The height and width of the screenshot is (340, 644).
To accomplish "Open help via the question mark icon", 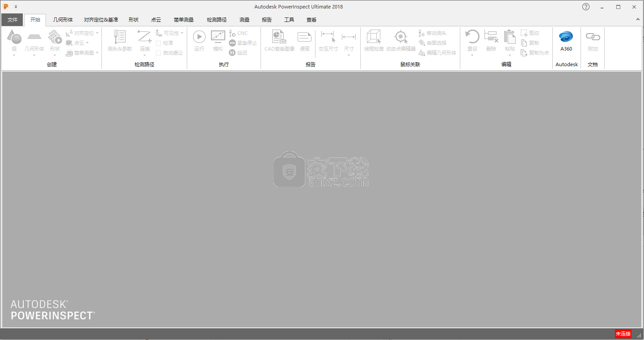I will [586, 7].
